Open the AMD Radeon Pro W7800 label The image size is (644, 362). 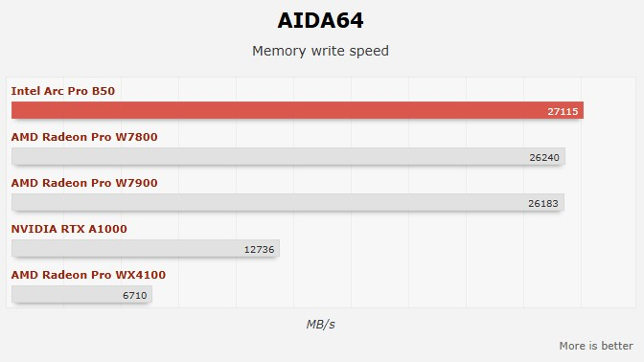pos(84,137)
